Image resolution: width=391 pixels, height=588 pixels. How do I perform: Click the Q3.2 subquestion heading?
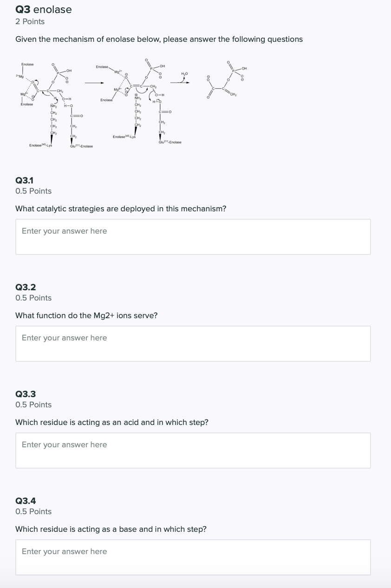[26, 287]
